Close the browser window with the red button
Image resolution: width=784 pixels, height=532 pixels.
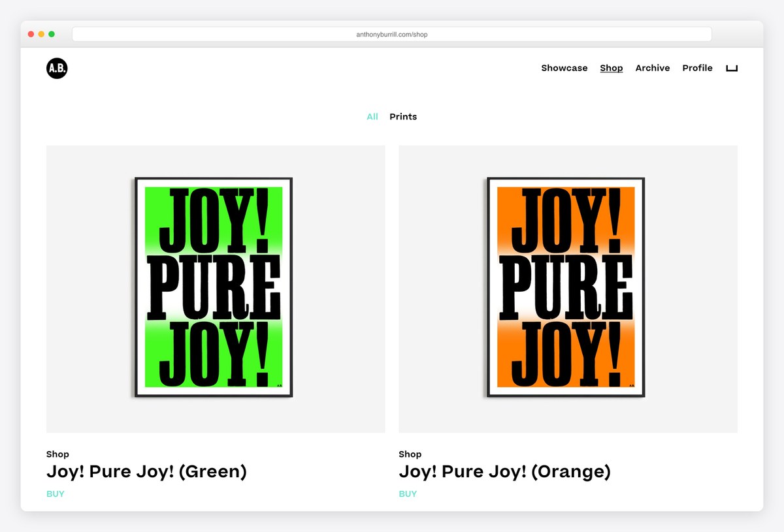click(x=31, y=34)
